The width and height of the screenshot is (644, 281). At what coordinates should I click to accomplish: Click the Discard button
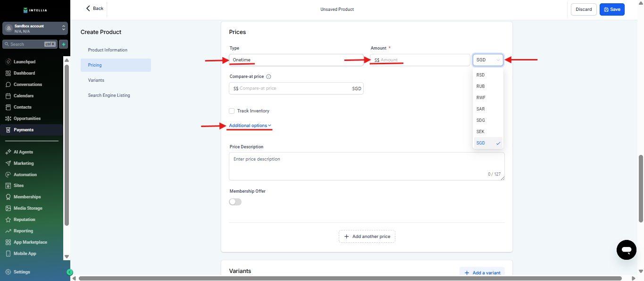pos(584,9)
